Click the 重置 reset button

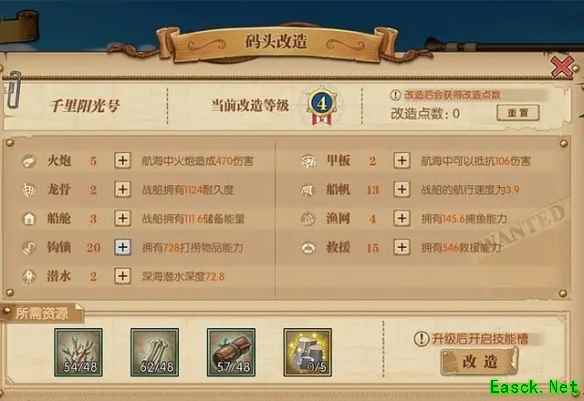tap(518, 112)
